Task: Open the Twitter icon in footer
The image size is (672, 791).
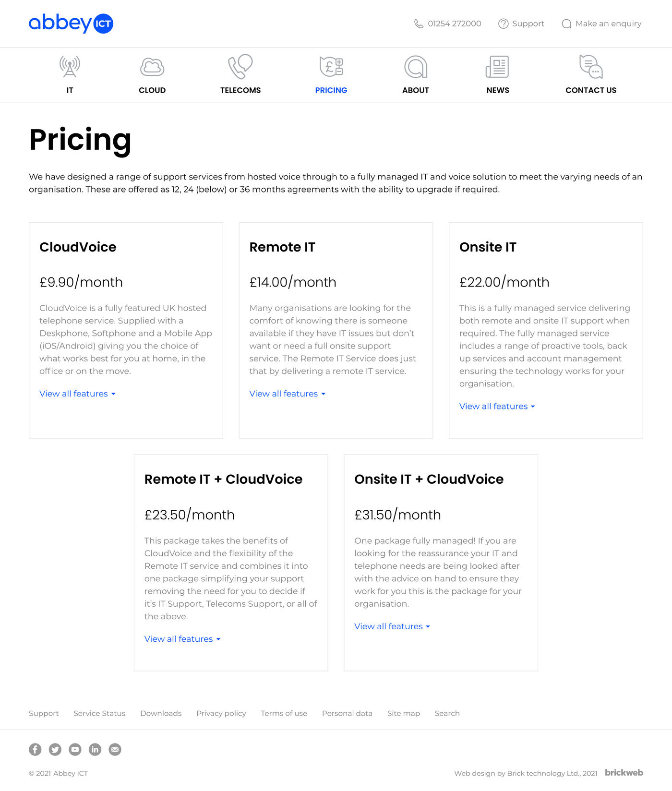Action: click(x=55, y=749)
